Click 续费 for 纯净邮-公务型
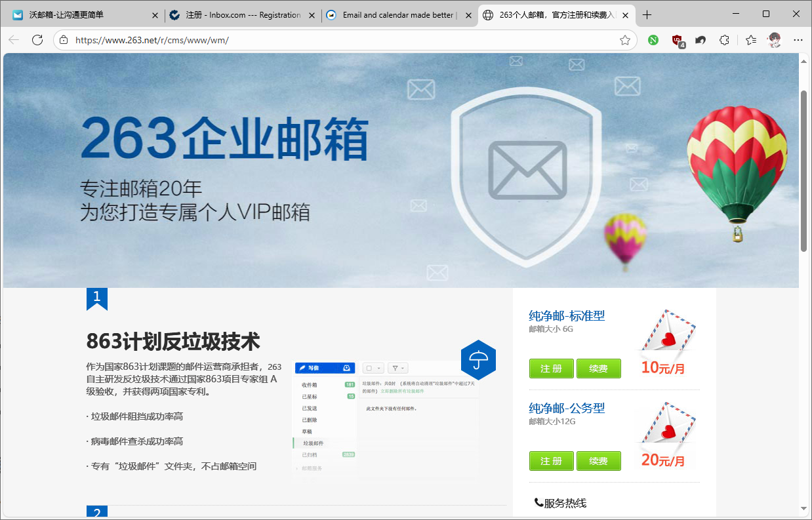This screenshot has height=520, width=812. point(598,461)
